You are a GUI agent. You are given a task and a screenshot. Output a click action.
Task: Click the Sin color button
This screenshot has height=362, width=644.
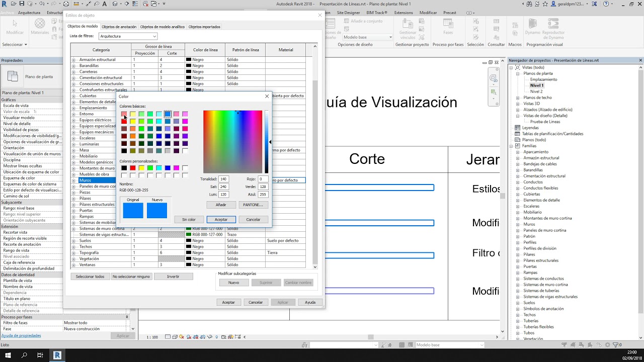click(x=189, y=220)
